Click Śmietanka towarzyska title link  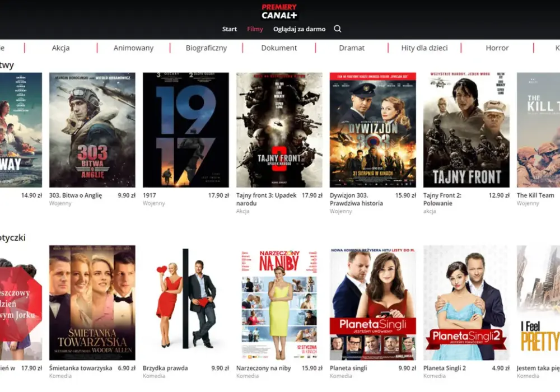81,368
